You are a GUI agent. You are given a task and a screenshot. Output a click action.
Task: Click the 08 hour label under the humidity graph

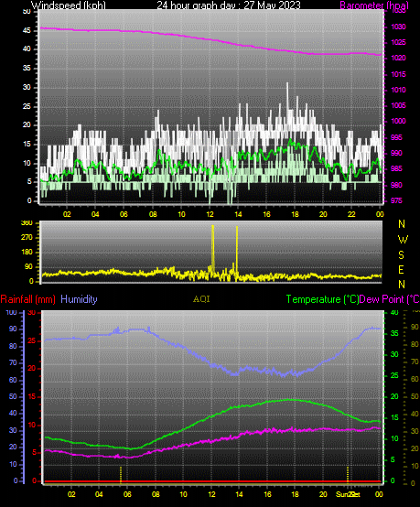pyautogui.click(x=156, y=494)
